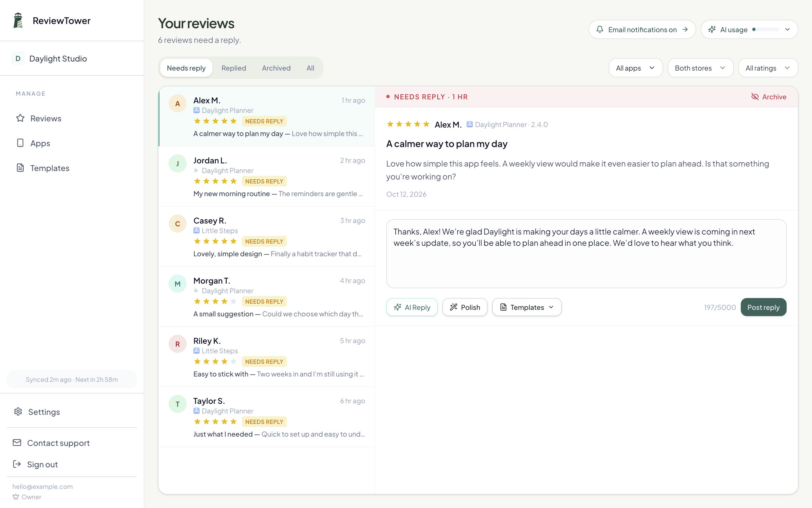
Task: Click the Archive crossed-eye icon
Action: pos(755,97)
